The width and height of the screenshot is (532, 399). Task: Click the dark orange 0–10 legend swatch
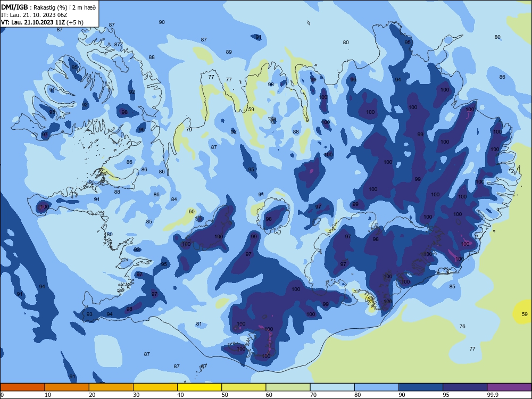[x=22, y=387]
